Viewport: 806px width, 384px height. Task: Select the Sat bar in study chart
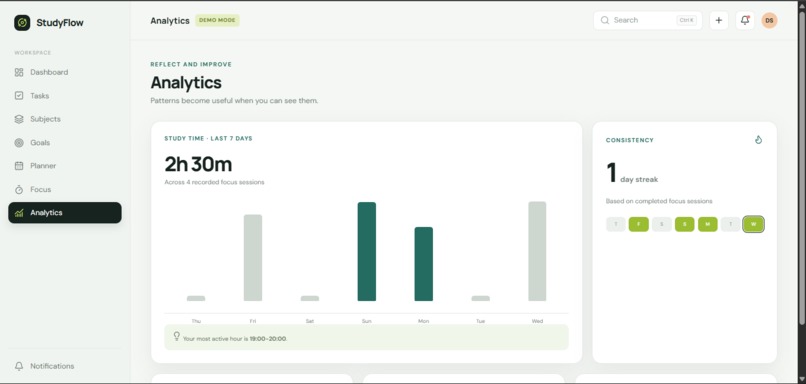point(310,298)
